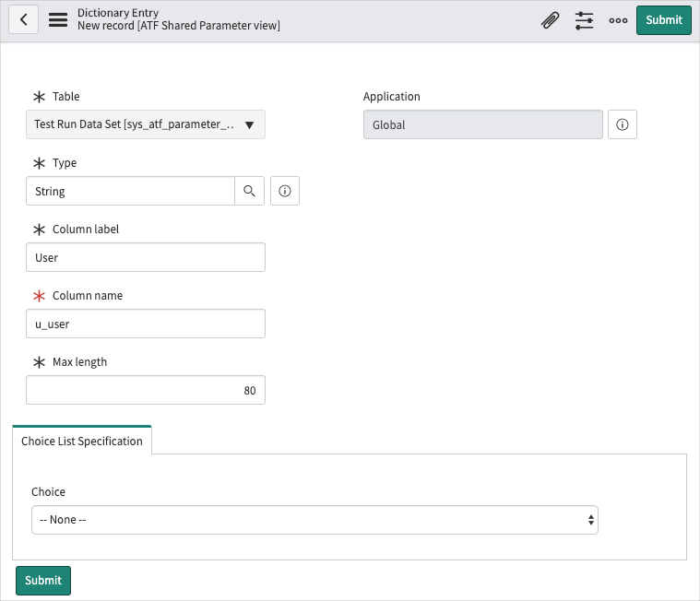700x601 pixels.
Task: Open the form context hamburger menu
Action: coord(58,19)
